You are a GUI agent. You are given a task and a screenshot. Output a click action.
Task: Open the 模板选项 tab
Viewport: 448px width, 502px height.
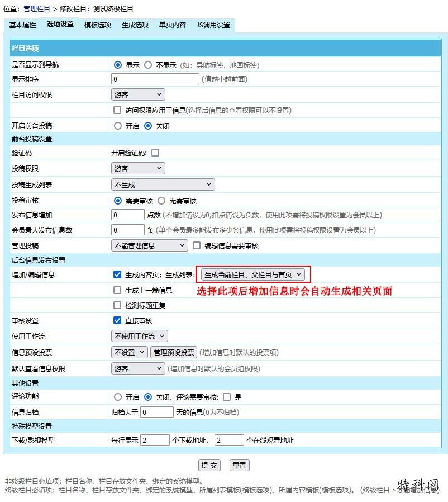(98, 25)
